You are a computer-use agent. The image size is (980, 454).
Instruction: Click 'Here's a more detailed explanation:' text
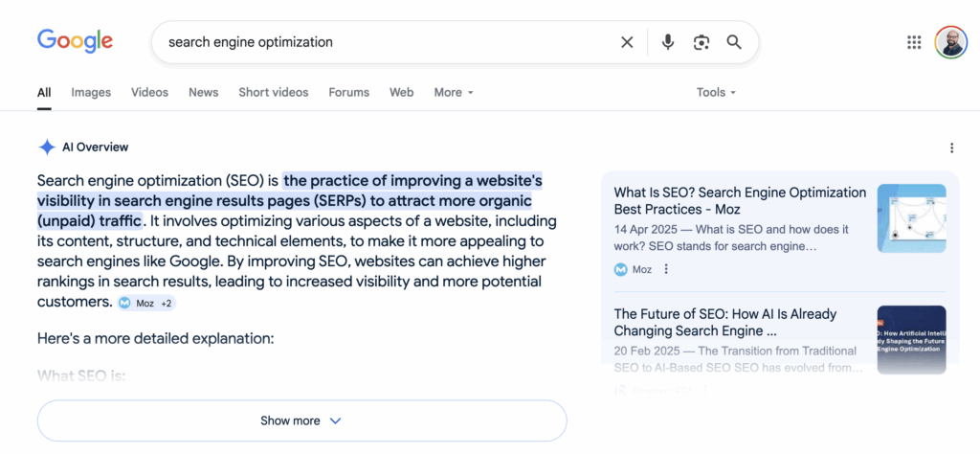[x=156, y=340]
